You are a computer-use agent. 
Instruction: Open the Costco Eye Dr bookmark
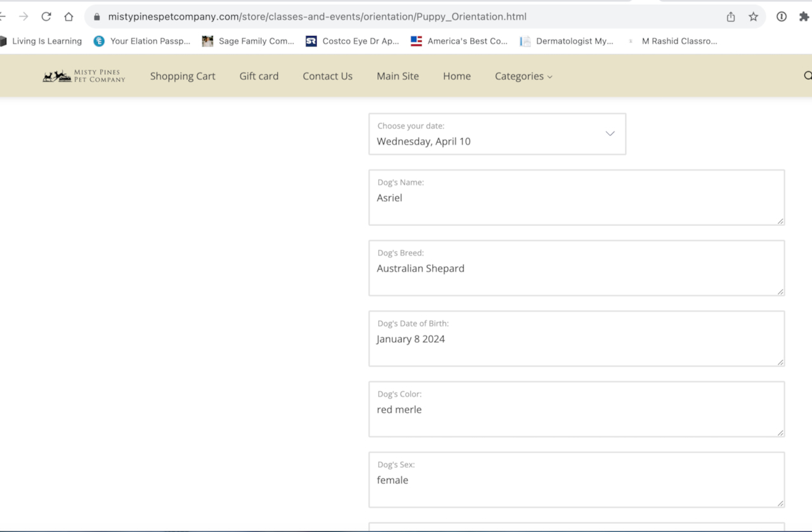point(353,41)
